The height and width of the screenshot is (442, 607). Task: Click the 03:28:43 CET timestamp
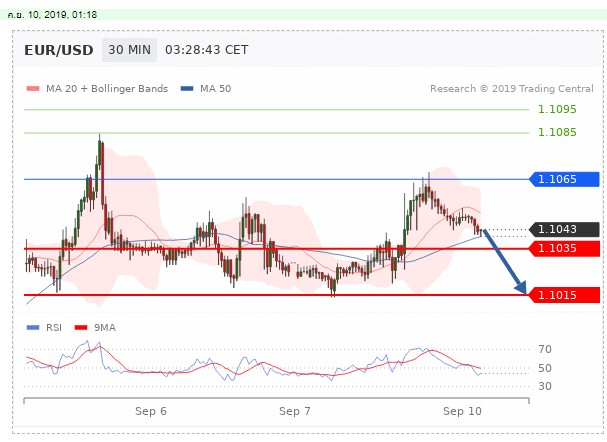(207, 50)
